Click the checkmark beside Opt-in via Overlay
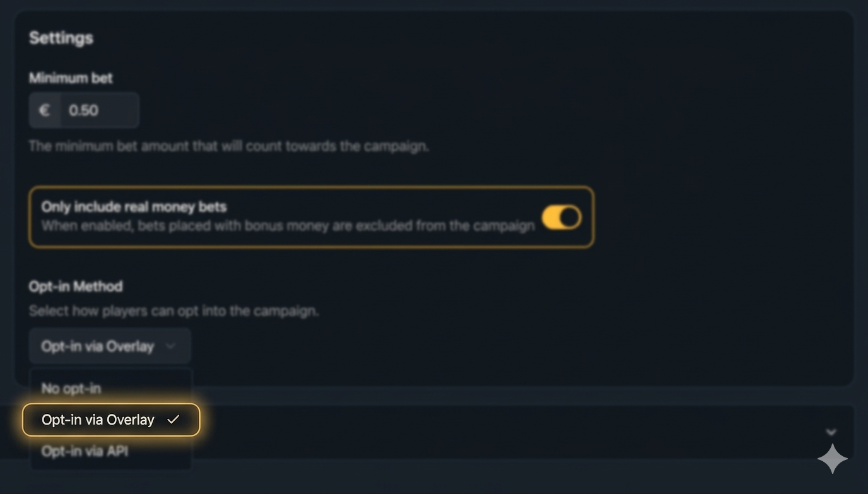Image resolution: width=868 pixels, height=494 pixels. click(173, 420)
